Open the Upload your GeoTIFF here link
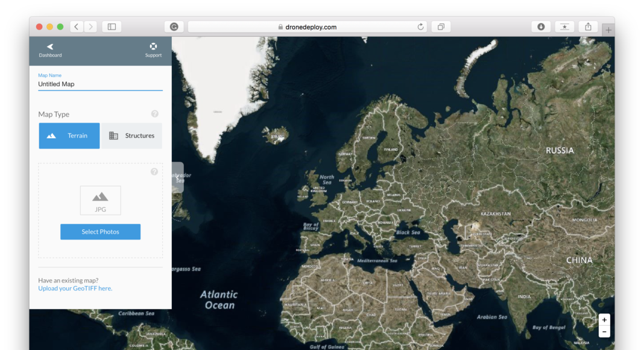644x350 pixels. 75,288
